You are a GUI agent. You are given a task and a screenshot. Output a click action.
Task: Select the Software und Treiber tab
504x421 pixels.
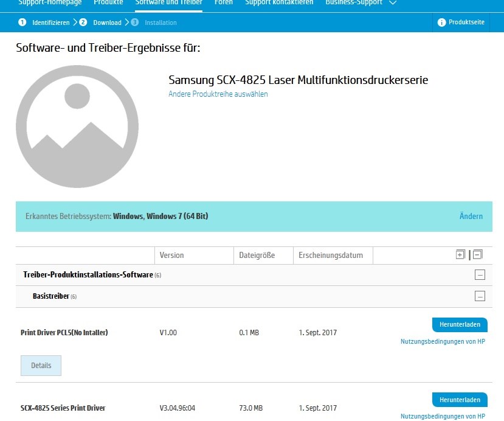(169, 2)
